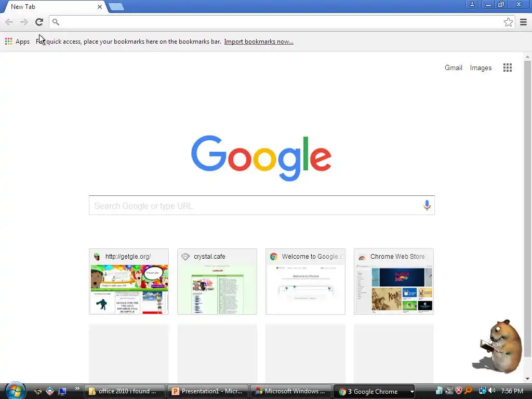Screen dimensions: 532x399
Task: Click the Search Google or type URL box
Action: 261,205
